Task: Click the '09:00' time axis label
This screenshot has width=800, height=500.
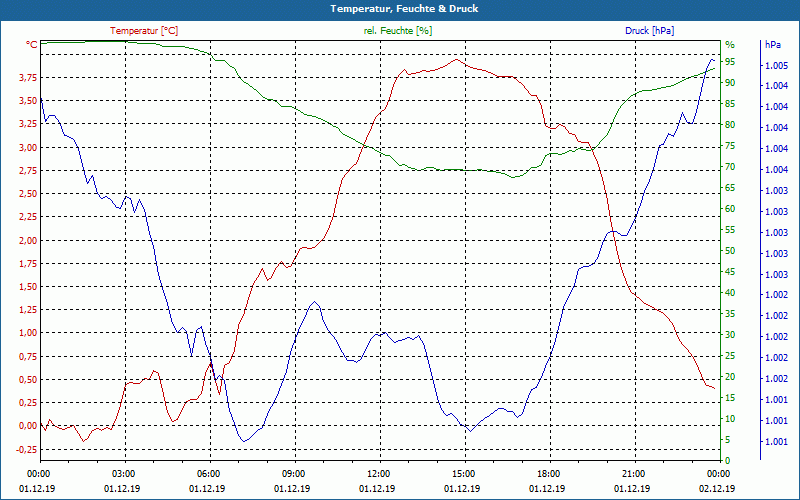Action: pyautogui.click(x=292, y=474)
